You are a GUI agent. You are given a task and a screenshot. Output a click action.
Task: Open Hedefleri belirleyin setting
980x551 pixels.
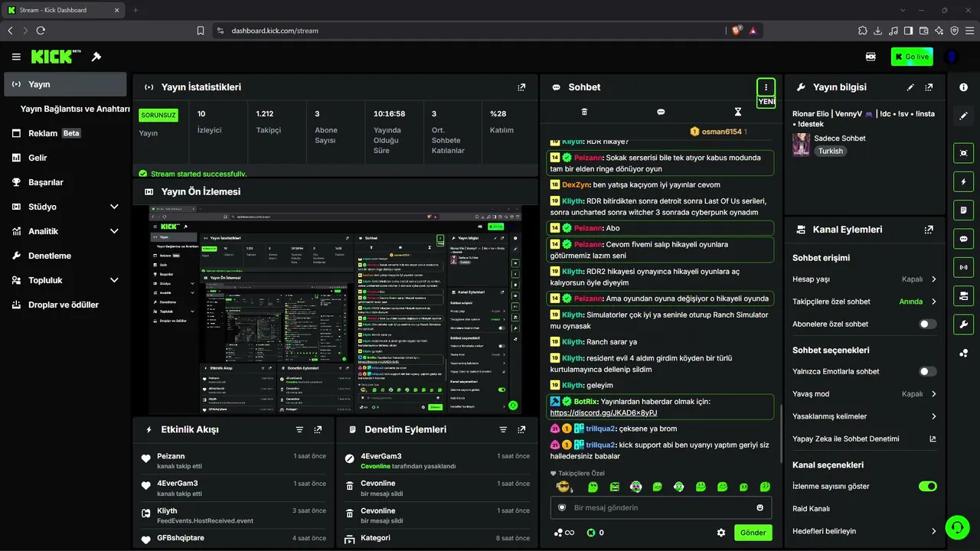tap(864, 531)
